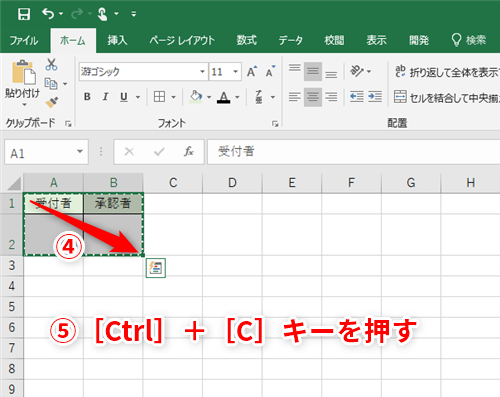Viewport: 500px width, 397px height.
Task: Click the Increase Font Size icon
Action: 252,71
